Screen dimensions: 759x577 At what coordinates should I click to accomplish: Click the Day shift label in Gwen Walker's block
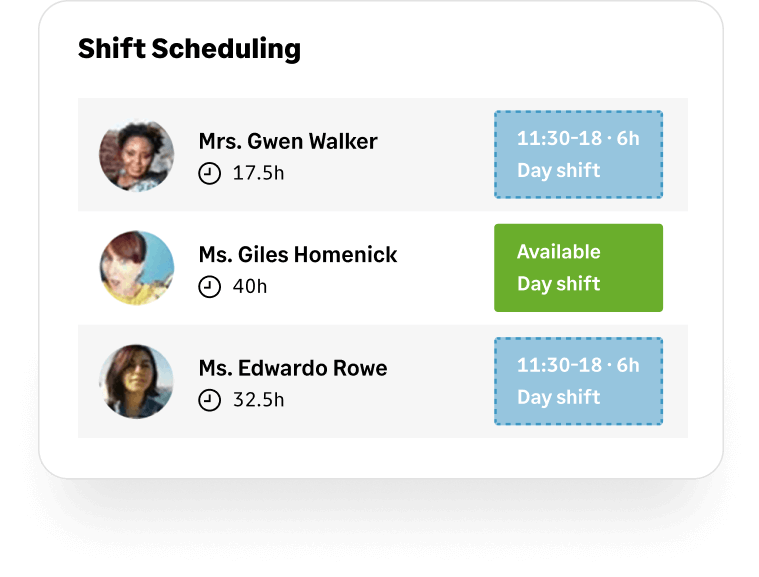point(559,170)
